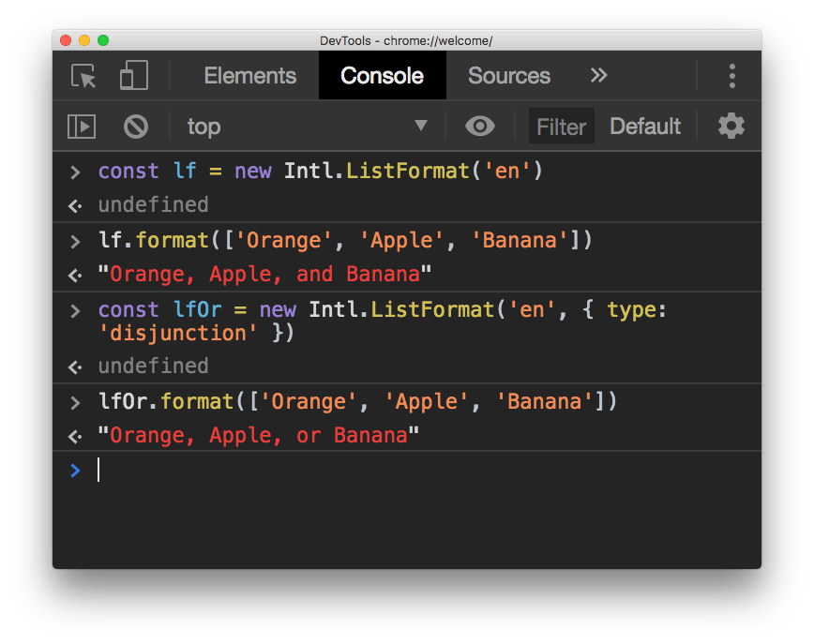Screen dimensions: 814x644
Task: Reveal more panels with the double chevron
Action: pos(598,76)
